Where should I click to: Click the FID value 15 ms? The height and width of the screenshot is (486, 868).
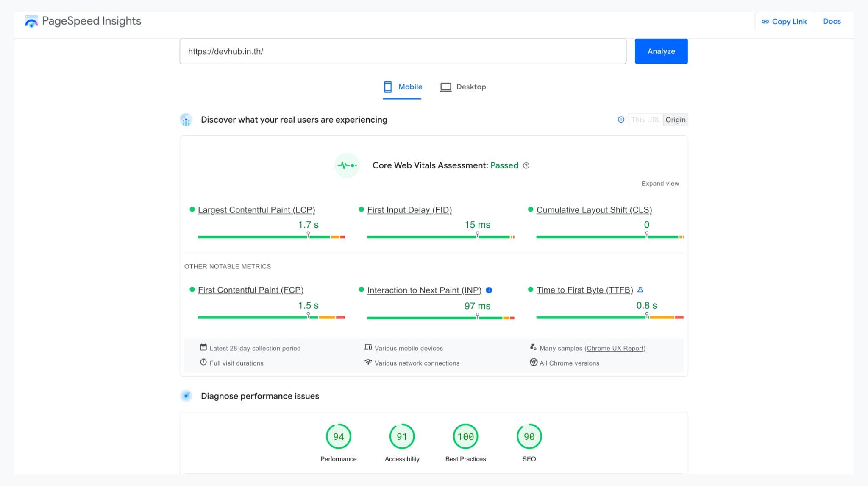tap(477, 225)
